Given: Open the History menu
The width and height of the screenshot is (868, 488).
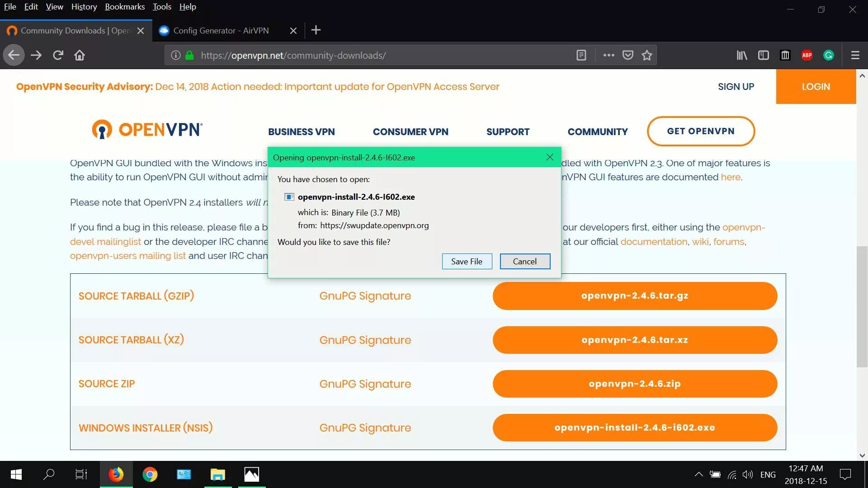Looking at the screenshot, I should (84, 7).
